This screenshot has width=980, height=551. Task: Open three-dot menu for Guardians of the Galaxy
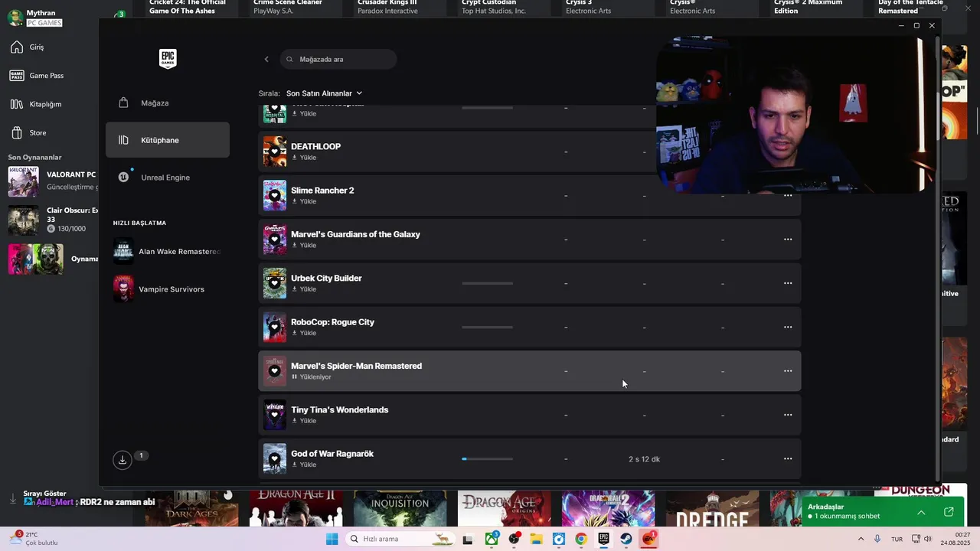tap(788, 240)
